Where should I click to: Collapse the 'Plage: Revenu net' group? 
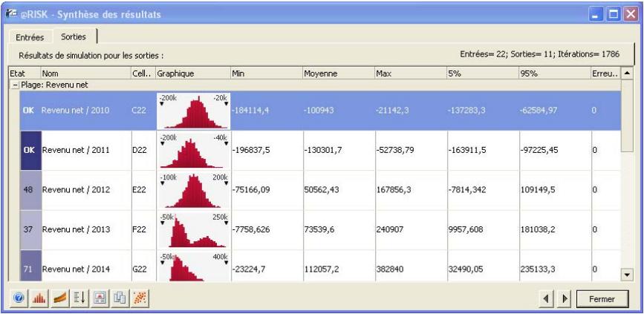point(15,85)
